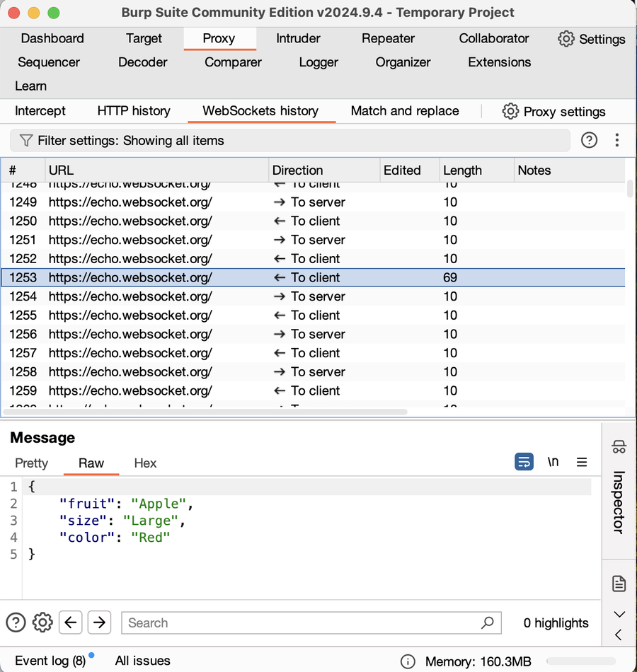Image resolution: width=637 pixels, height=672 pixels.
Task: Click Length value 69 in row 1253
Action: pyautogui.click(x=450, y=277)
